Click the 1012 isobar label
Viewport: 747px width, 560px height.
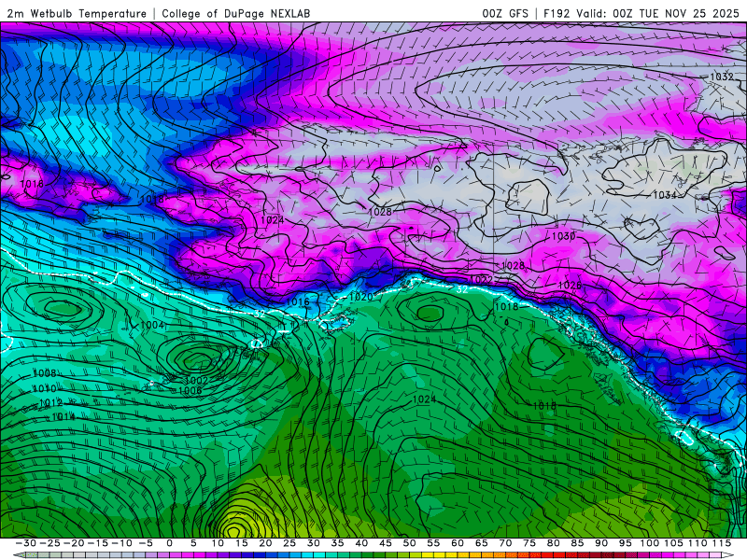[50, 403]
